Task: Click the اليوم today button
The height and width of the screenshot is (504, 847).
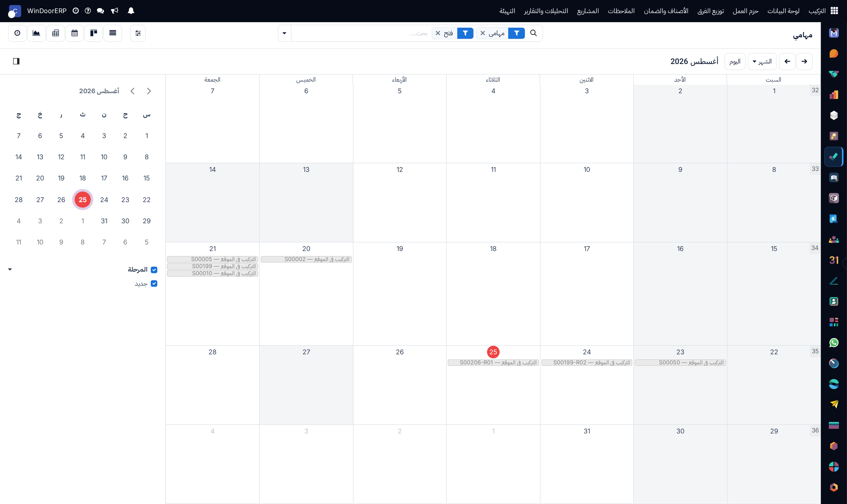Action: point(735,61)
